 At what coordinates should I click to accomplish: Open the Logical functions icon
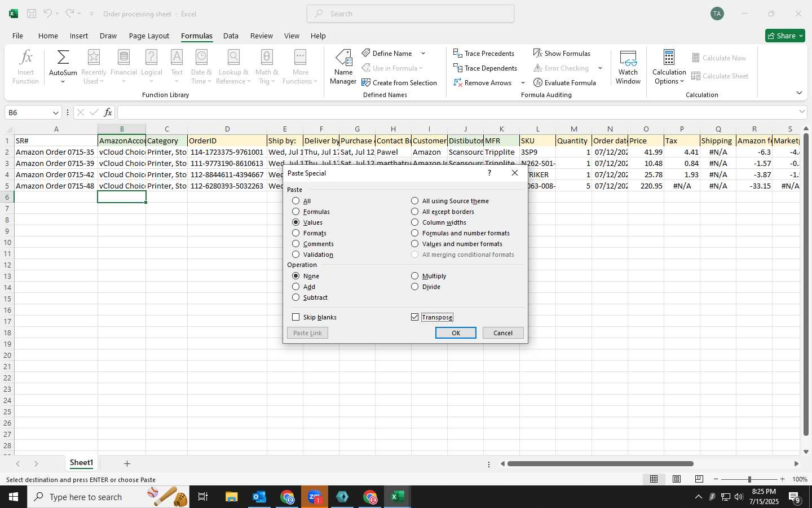click(x=151, y=57)
